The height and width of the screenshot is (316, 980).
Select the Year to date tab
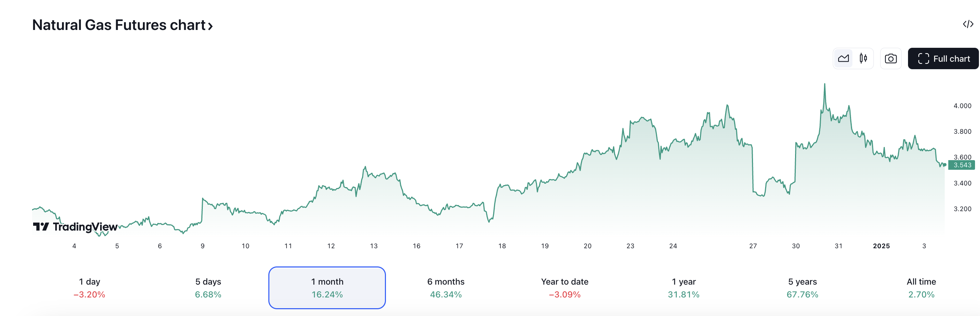564,287
